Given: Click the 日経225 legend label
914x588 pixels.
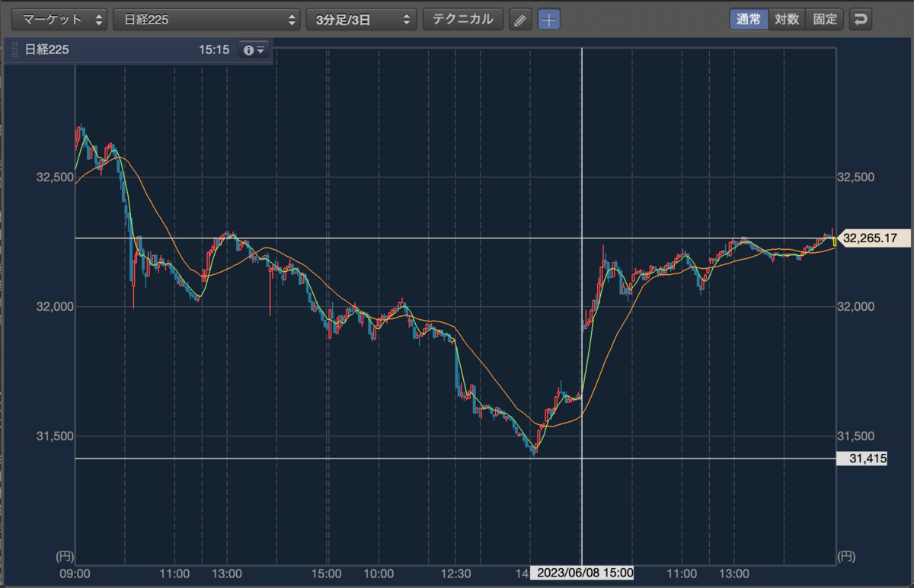Looking at the screenshot, I should point(46,50).
